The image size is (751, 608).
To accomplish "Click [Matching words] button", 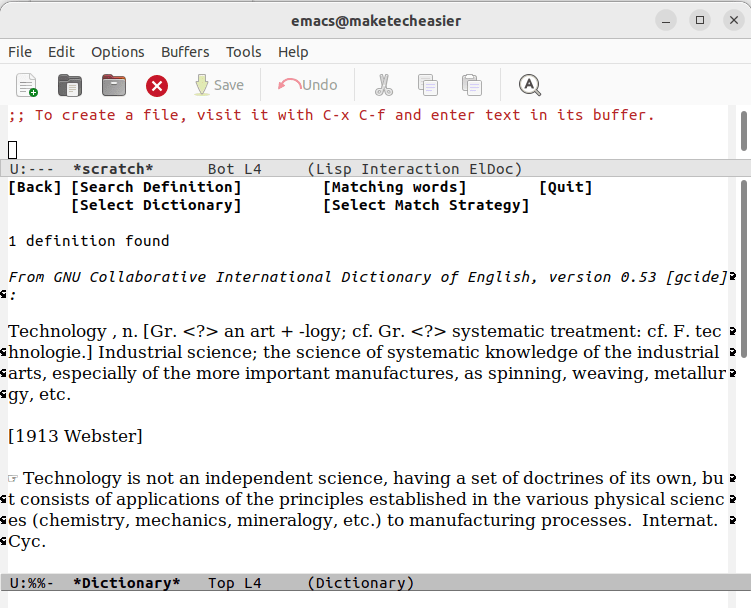I will (395, 187).
